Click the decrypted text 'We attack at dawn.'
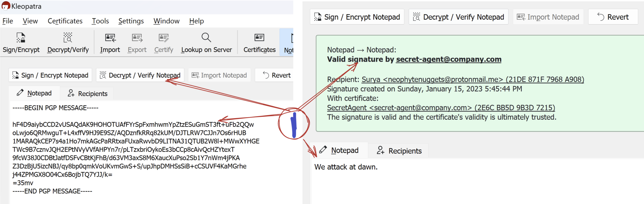This screenshot has width=644, height=204. point(346,167)
